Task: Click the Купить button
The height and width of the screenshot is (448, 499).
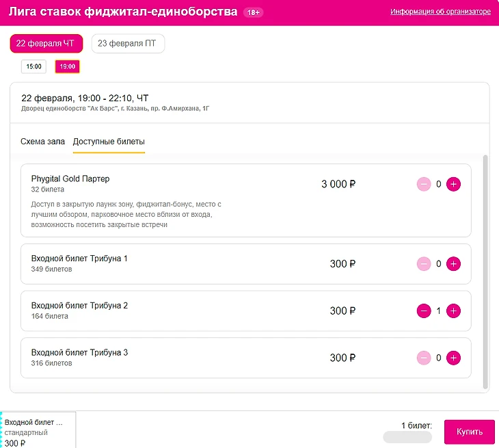Action: (470, 432)
